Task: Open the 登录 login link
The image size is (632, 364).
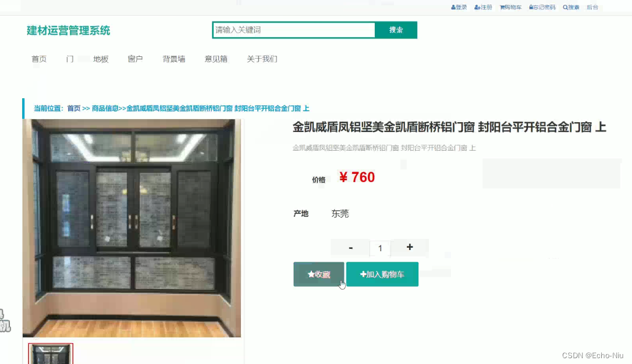Action: coord(459,7)
